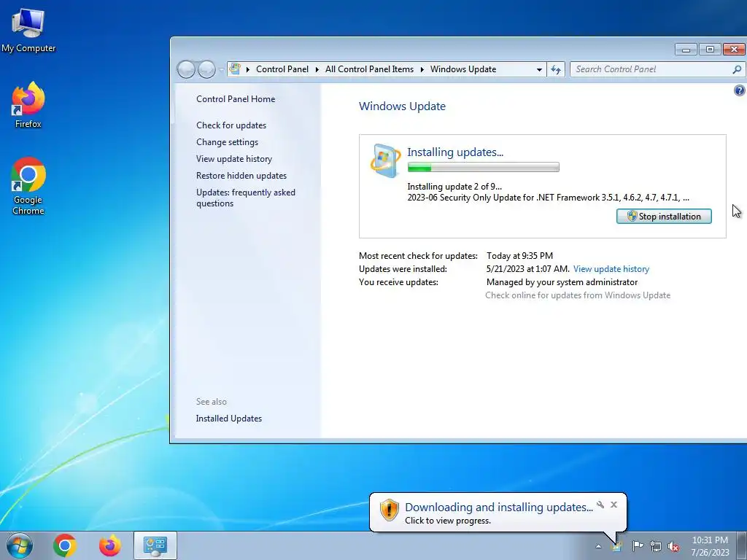The height and width of the screenshot is (560, 747).
Task: Launch Firefox from the desktop shortcut
Action: pyautogui.click(x=28, y=105)
